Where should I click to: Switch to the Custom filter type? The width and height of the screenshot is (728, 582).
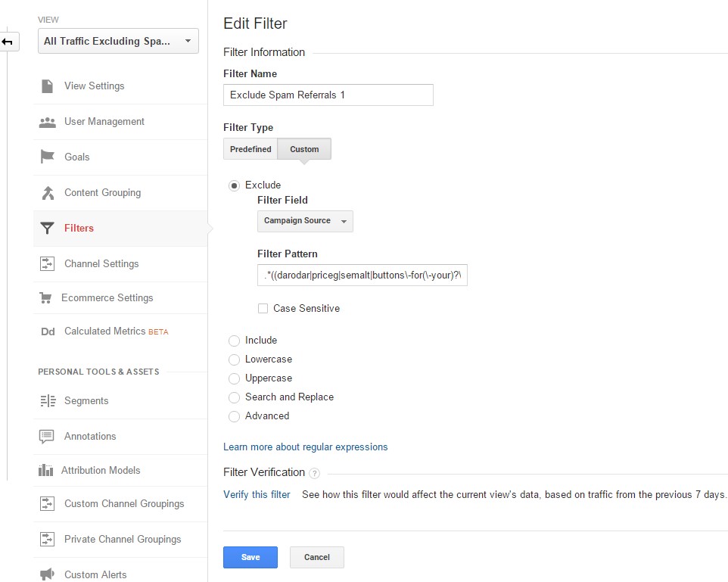[x=304, y=149]
